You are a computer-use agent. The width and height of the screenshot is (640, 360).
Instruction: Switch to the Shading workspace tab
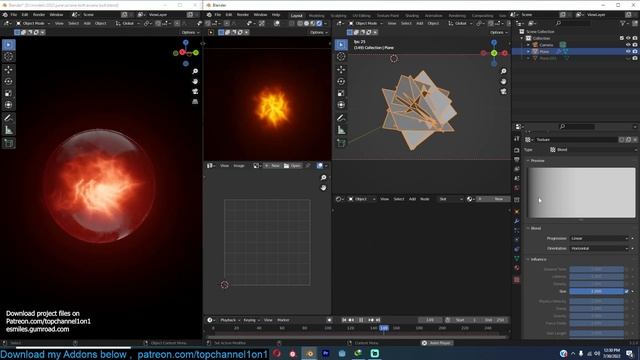(412, 16)
